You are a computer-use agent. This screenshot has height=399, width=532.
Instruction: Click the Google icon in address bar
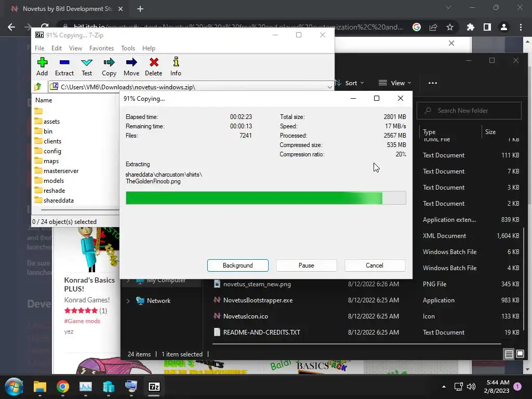pyautogui.click(x=417, y=27)
